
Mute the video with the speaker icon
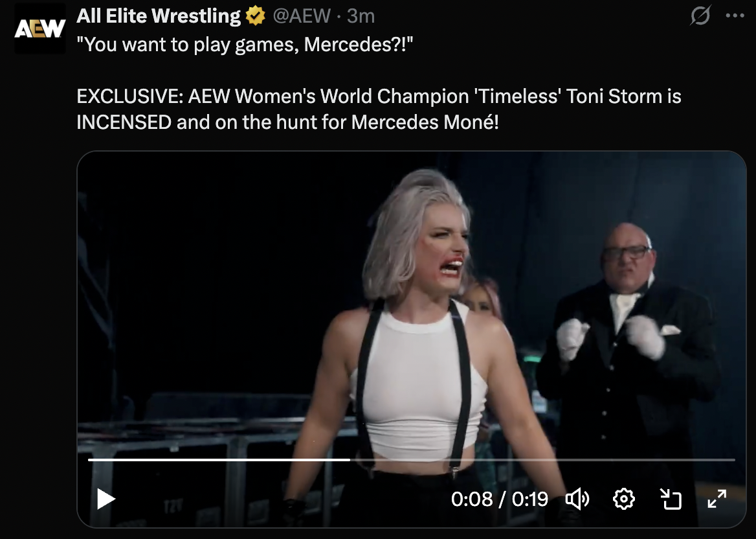[x=577, y=499]
